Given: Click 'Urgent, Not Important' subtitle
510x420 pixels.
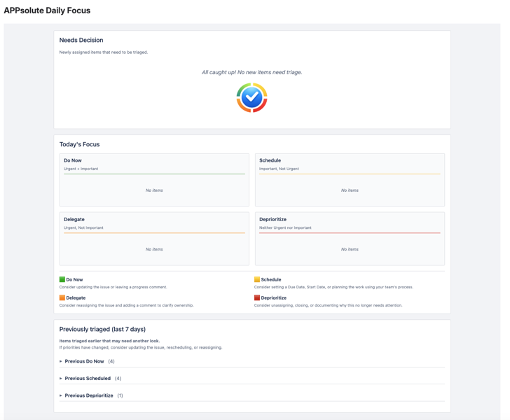Looking at the screenshot, I should click(x=83, y=227).
